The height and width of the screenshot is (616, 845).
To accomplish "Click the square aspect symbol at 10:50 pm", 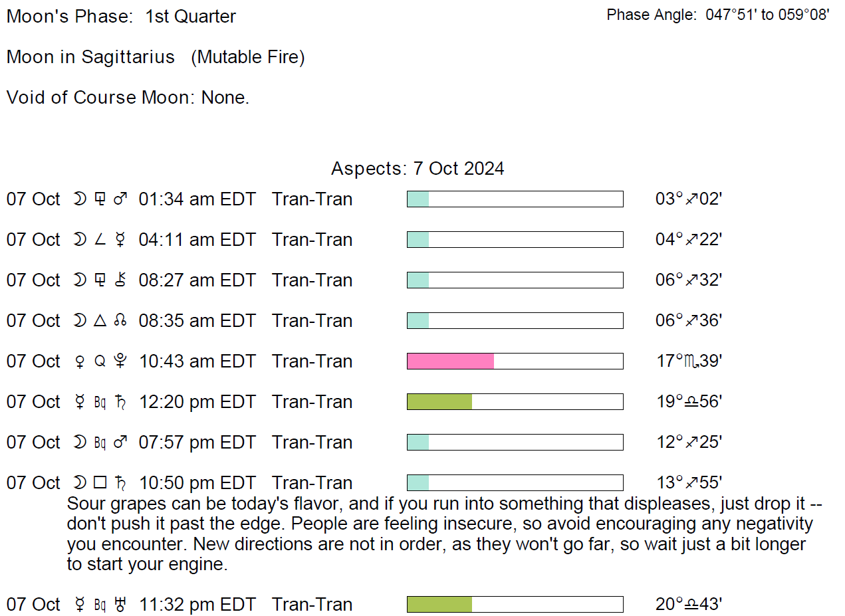I will 100,483.
